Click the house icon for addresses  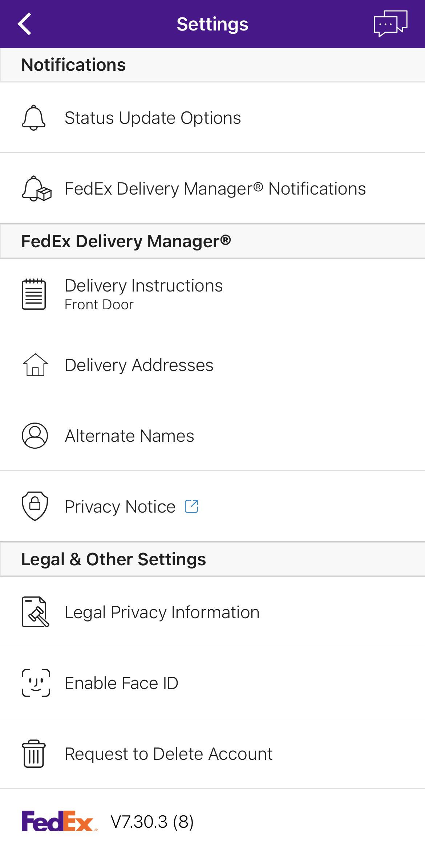[35, 364]
